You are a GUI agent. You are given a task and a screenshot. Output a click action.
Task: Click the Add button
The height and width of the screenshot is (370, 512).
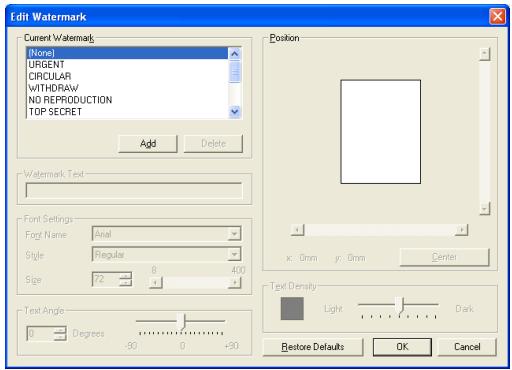[x=148, y=144]
